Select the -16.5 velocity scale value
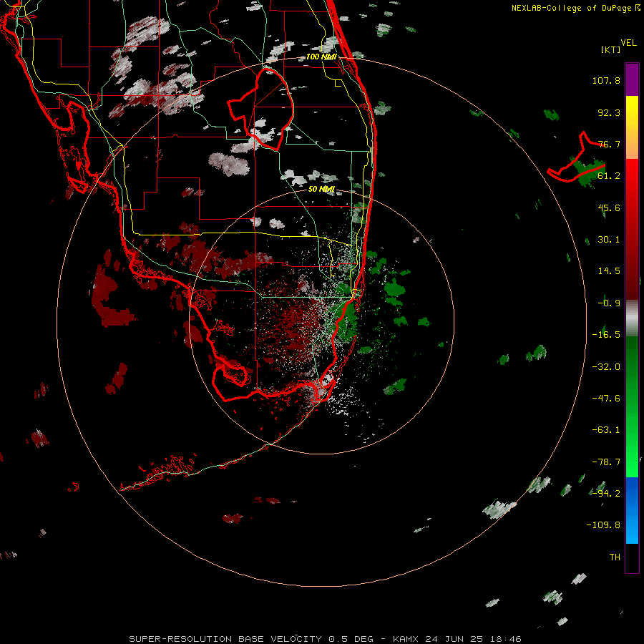 coord(606,335)
